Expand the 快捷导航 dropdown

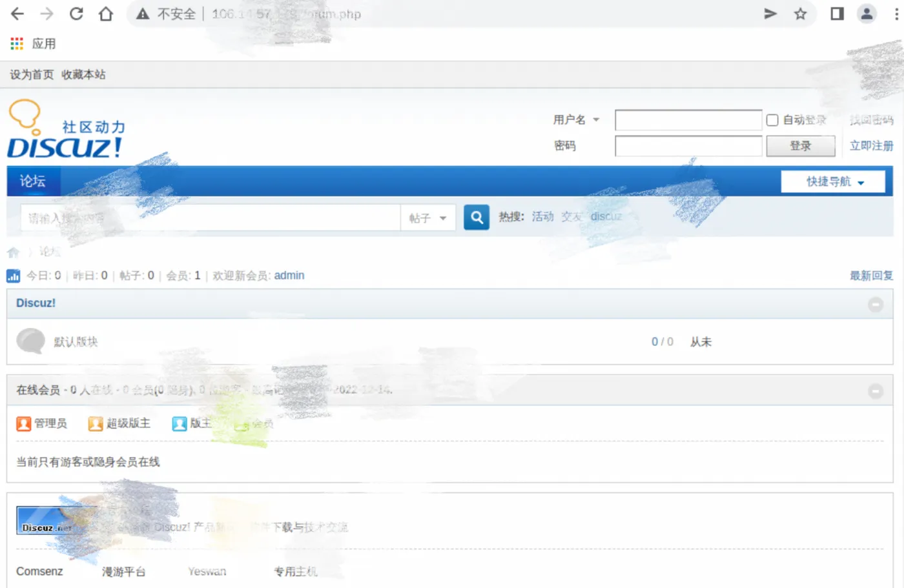point(833,181)
